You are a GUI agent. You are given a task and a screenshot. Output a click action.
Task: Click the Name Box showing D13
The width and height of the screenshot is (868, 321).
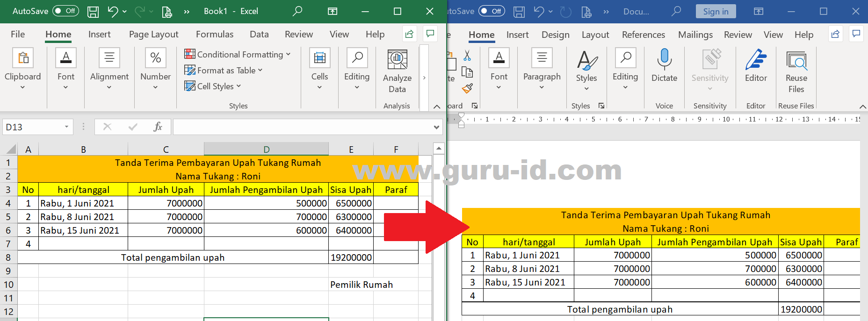point(33,127)
